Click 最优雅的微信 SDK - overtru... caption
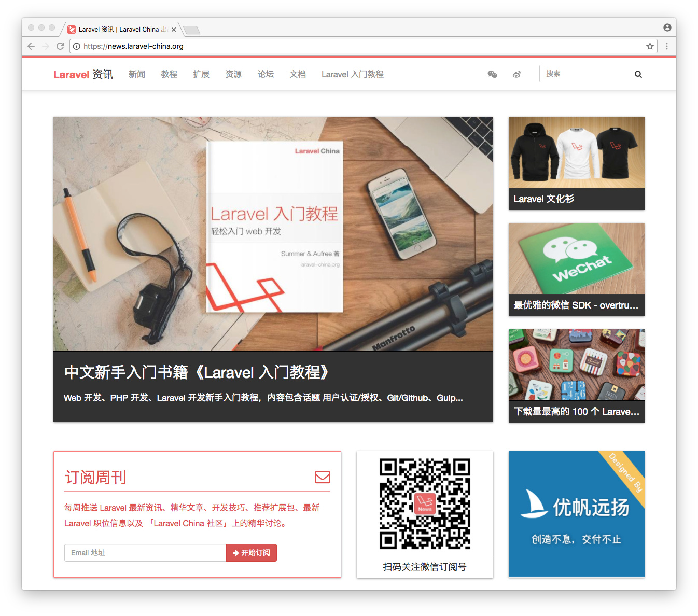This screenshot has height=616, width=698. click(x=576, y=305)
